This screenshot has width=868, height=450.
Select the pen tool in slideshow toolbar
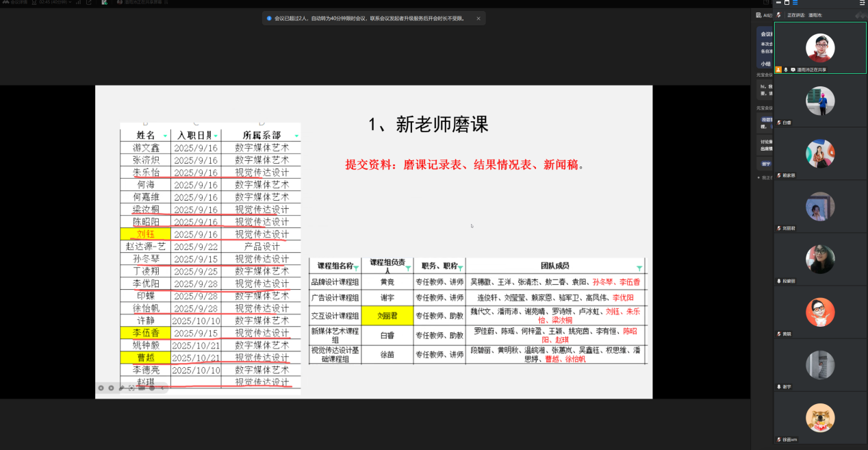pyautogui.click(x=121, y=388)
